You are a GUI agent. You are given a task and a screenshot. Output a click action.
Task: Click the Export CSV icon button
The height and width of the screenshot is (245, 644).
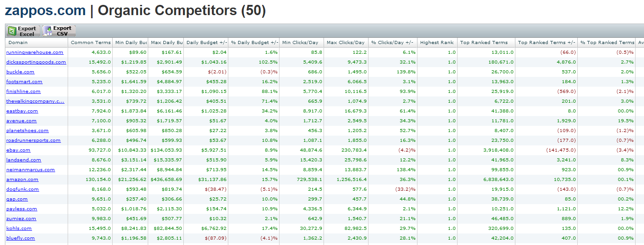point(59,31)
